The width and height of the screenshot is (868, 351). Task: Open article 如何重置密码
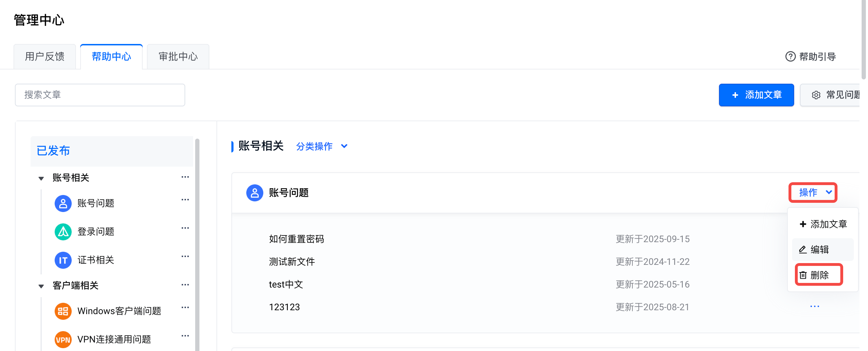click(x=297, y=239)
